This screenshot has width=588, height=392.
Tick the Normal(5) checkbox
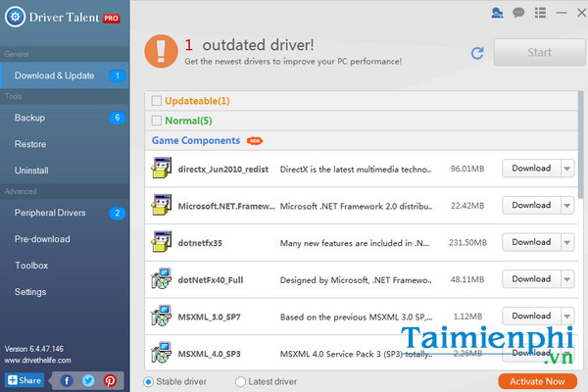click(157, 121)
